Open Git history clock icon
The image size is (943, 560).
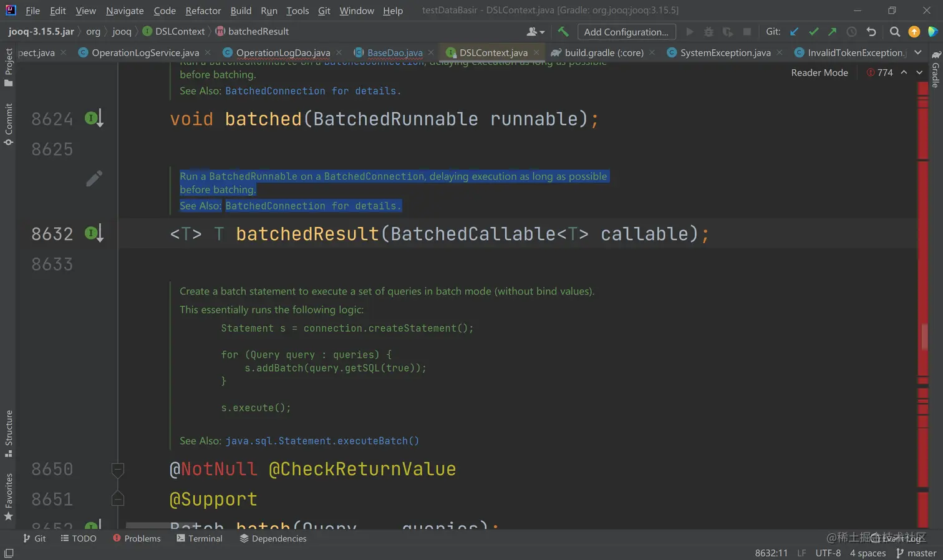pos(851,32)
